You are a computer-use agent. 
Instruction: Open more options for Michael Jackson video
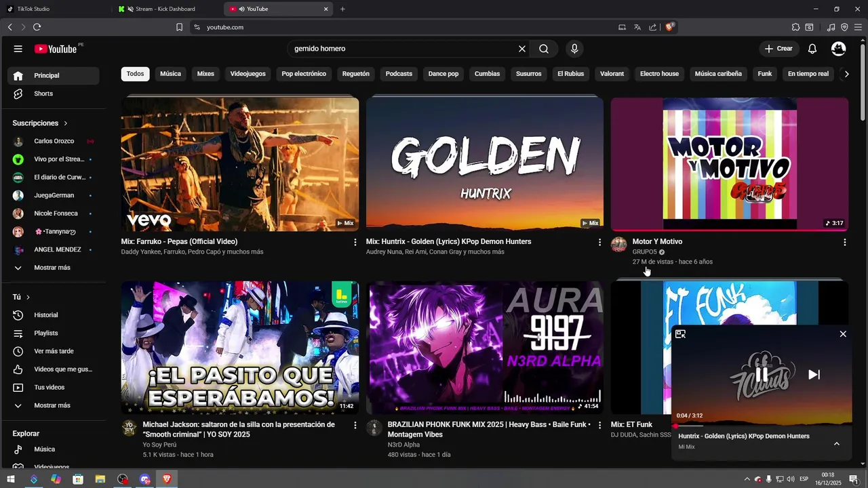tap(355, 425)
